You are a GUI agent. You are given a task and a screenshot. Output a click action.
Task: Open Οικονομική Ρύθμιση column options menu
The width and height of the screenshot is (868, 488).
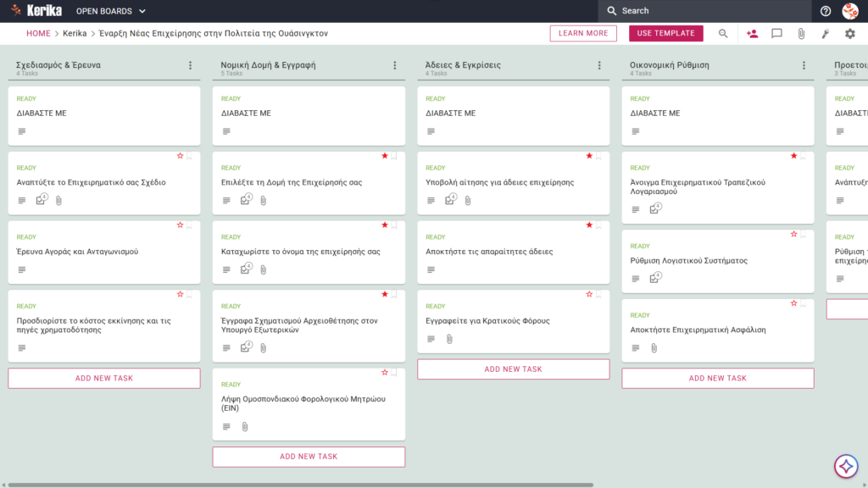[804, 65]
